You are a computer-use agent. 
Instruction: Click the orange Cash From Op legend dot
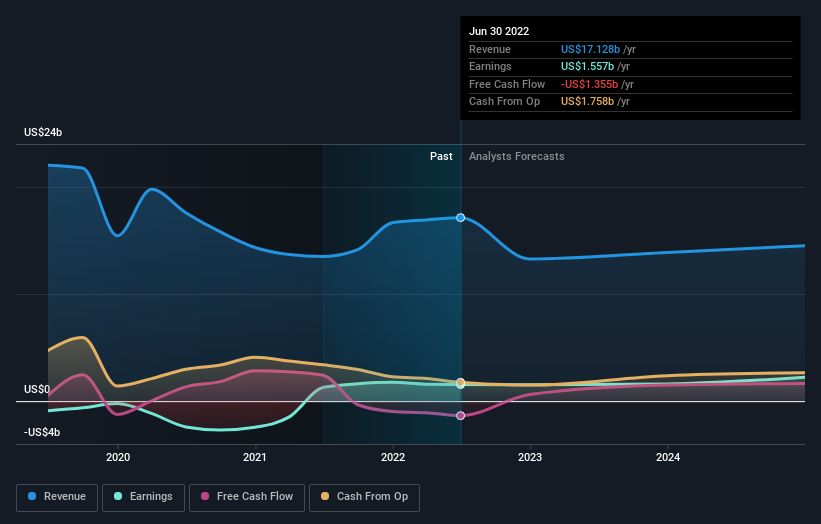click(x=325, y=496)
